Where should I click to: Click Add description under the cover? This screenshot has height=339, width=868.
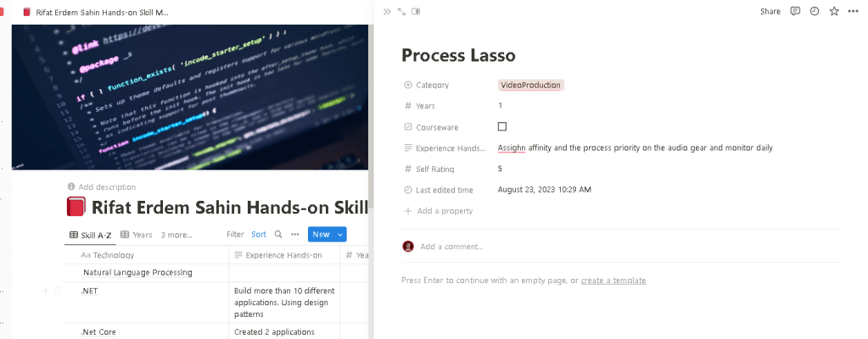(107, 187)
